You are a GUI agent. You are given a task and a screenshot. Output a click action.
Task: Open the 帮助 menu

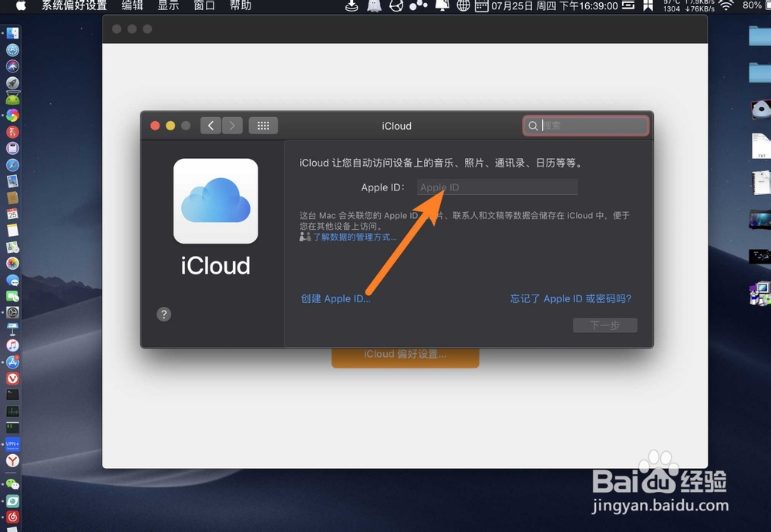point(241,5)
